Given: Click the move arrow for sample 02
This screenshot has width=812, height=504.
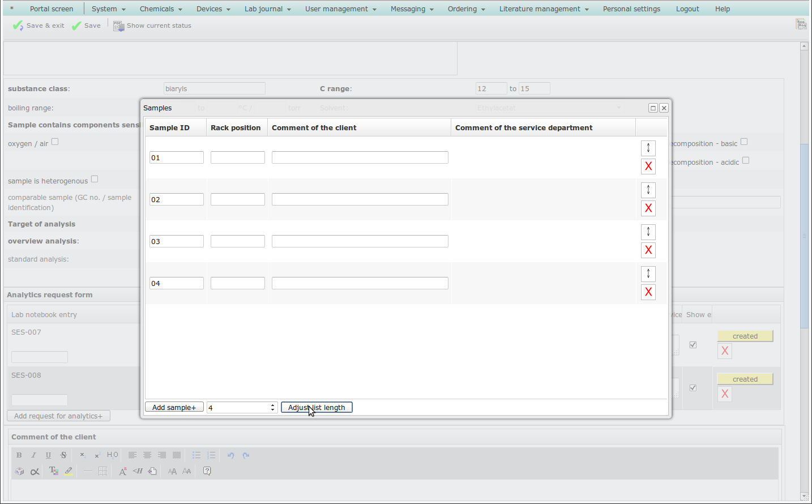Looking at the screenshot, I should point(648,190).
